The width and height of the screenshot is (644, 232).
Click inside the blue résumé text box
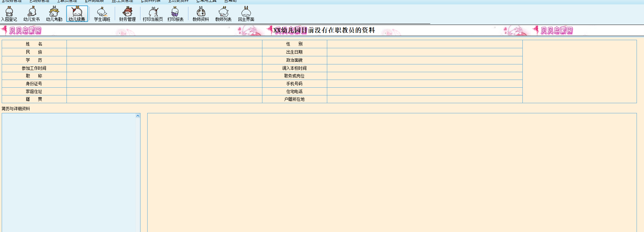pyautogui.click(x=69, y=173)
